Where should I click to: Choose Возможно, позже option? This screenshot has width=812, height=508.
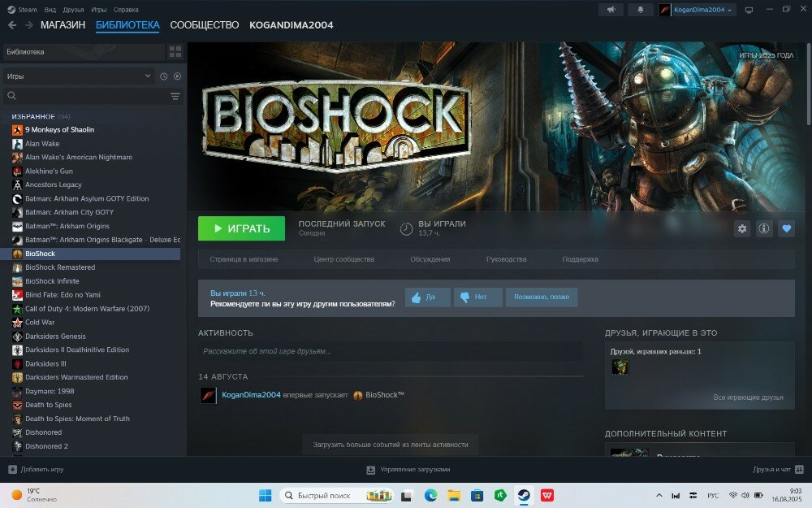[x=541, y=297]
